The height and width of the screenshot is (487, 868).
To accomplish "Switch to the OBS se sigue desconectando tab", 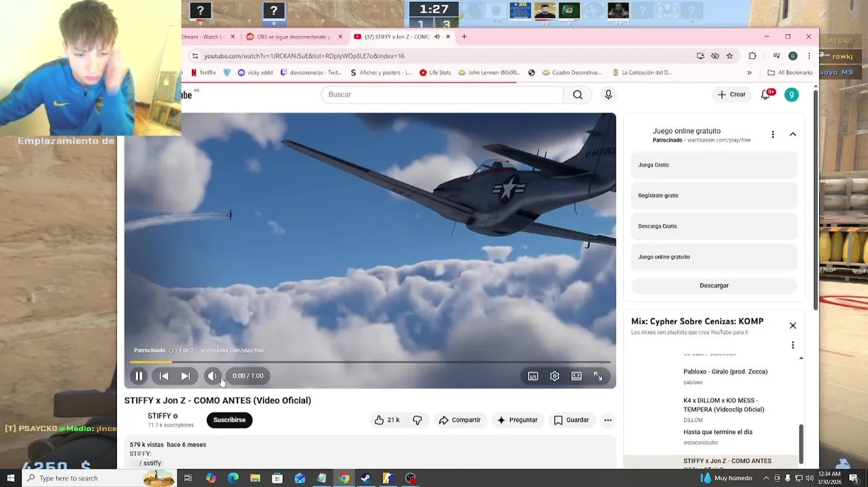I will (x=293, y=37).
